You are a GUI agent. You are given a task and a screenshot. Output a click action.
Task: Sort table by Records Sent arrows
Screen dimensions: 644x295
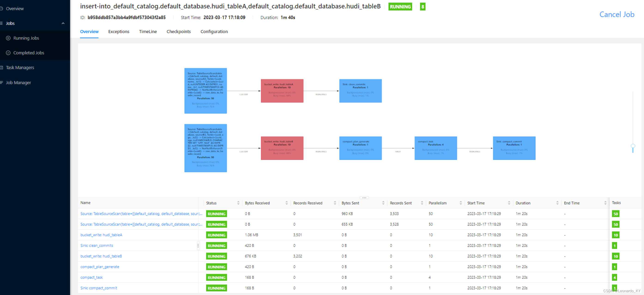(x=422, y=203)
